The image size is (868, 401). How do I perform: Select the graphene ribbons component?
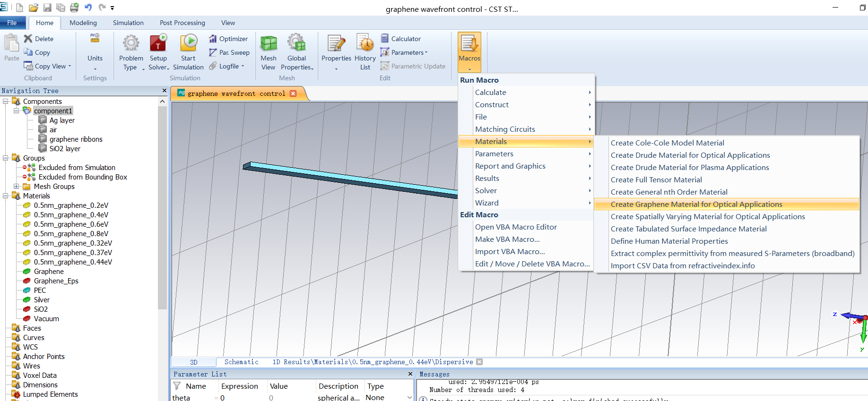pyautogui.click(x=76, y=139)
